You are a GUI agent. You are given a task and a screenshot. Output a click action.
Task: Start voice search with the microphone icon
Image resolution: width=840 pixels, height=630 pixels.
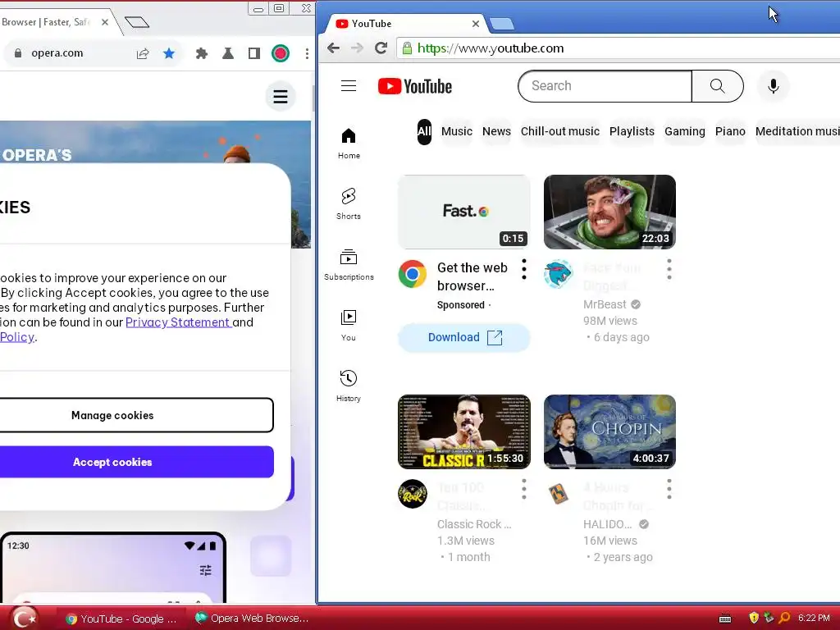point(773,85)
